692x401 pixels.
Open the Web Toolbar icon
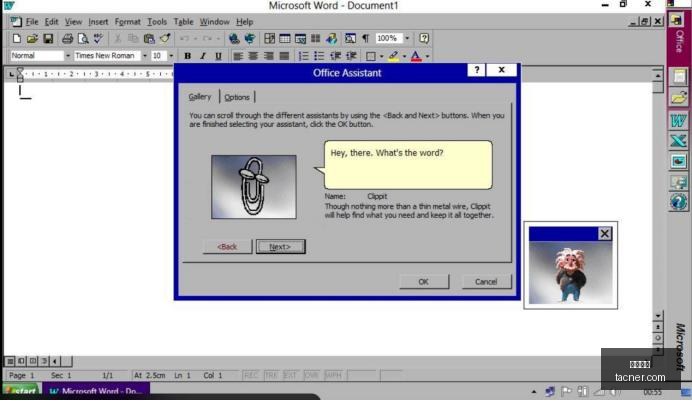(250, 38)
